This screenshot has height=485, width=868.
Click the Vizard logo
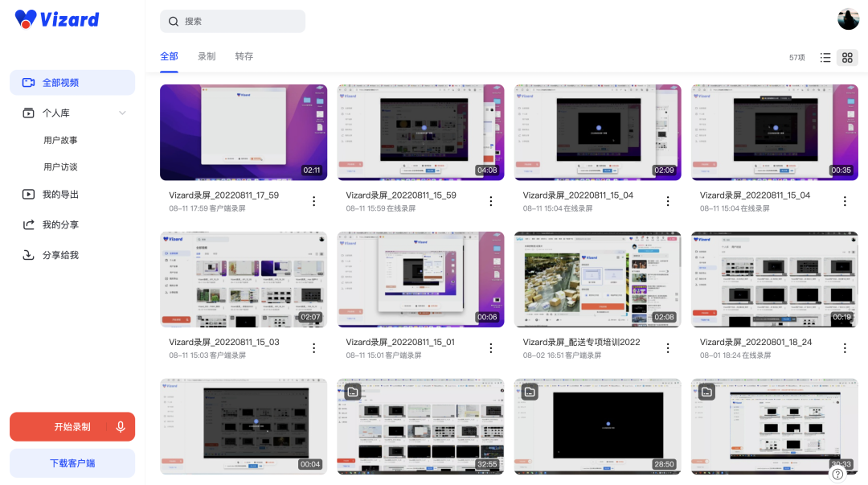(56, 19)
